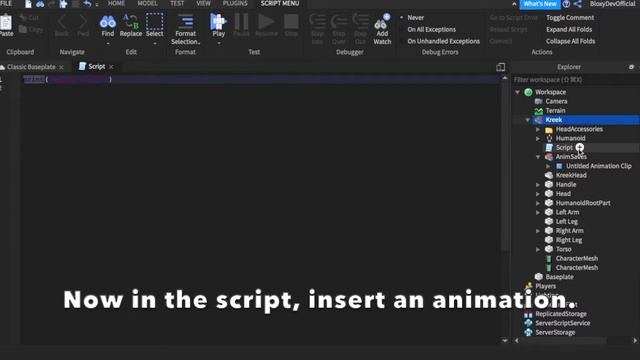Screen dimensions: 640x360
Task: Click the help question mark icon
Action: point(566,4)
